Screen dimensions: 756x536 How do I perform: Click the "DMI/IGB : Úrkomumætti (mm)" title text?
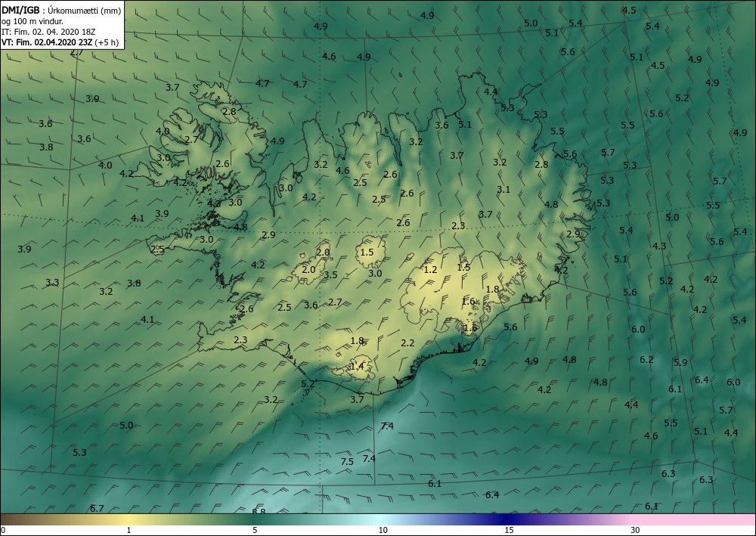point(61,11)
